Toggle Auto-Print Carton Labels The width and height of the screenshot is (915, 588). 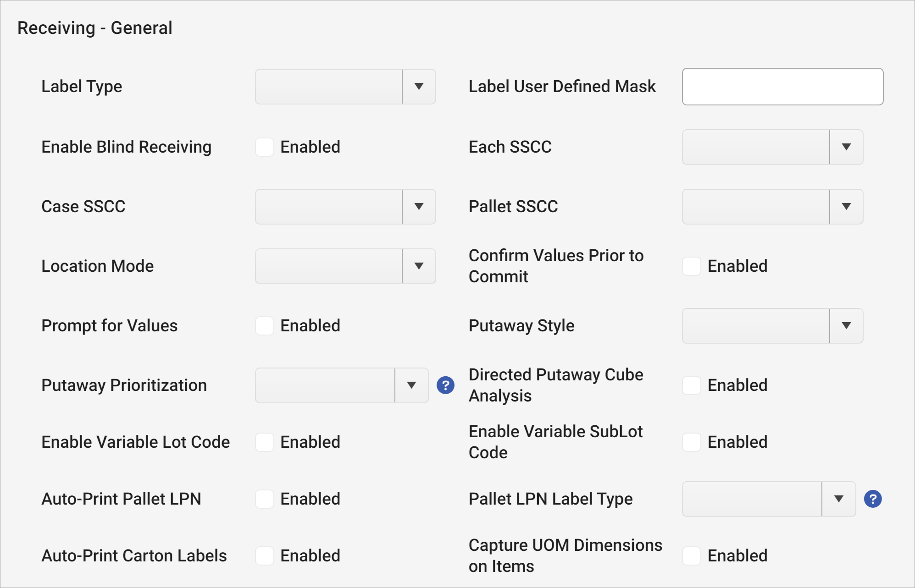264,556
